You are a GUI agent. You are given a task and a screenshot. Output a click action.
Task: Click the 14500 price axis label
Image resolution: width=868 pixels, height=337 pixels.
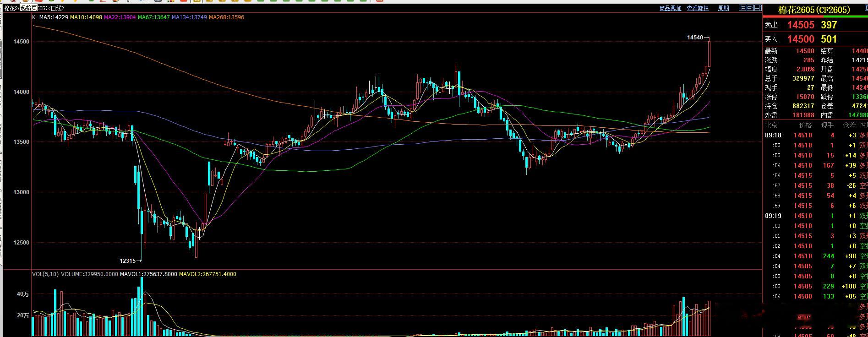[x=21, y=42]
